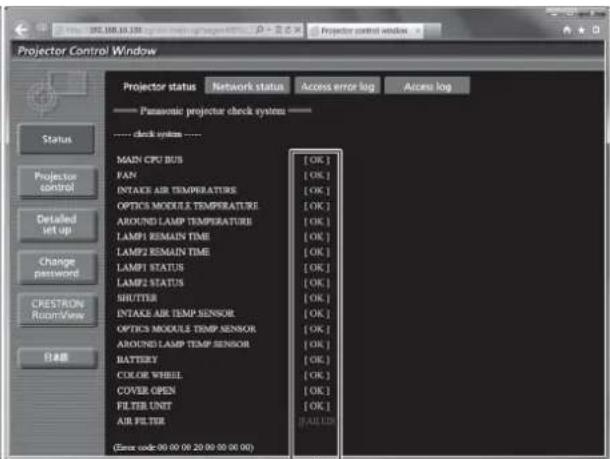This screenshot has width=610, height=459.
Task: Go back with the browser back arrow
Action: (x=21, y=30)
